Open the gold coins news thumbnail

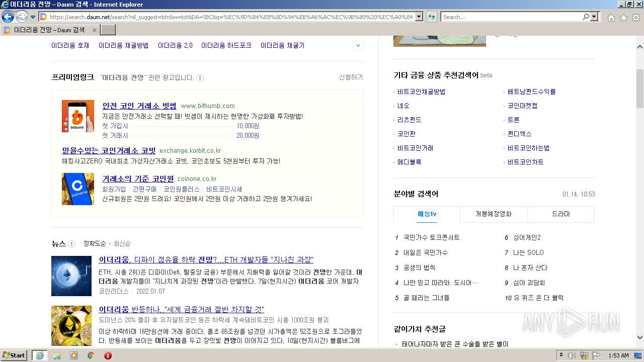pos(71,325)
